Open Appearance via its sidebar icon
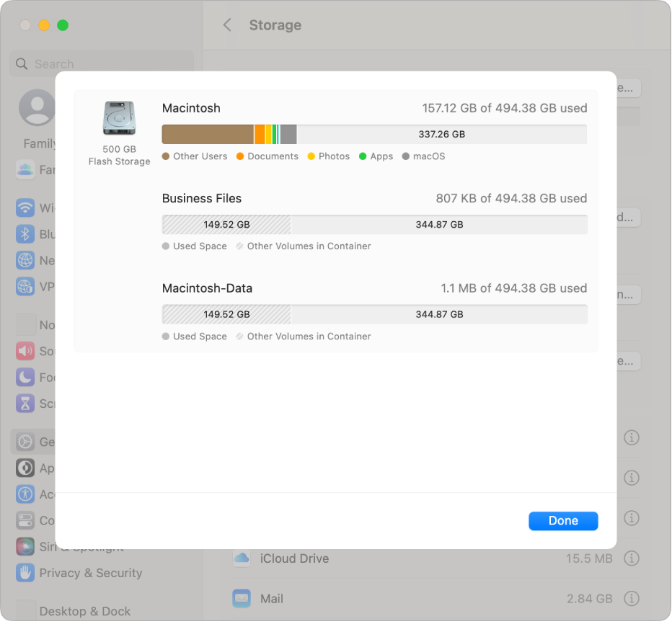The height and width of the screenshot is (624, 672). (x=25, y=468)
